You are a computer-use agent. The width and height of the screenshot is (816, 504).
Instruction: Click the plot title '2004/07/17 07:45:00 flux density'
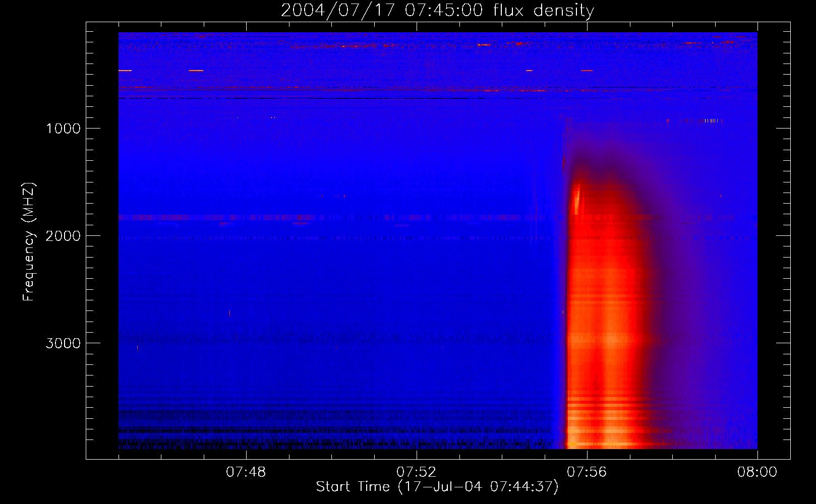click(437, 10)
